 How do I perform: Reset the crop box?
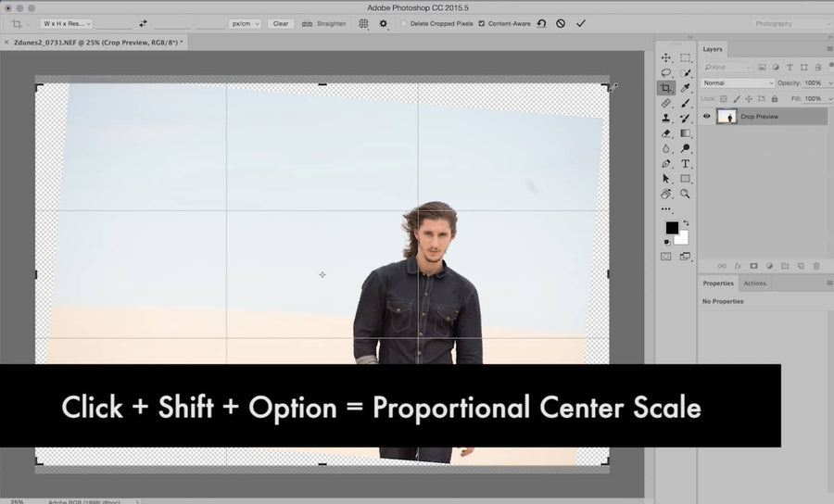pos(541,24)
